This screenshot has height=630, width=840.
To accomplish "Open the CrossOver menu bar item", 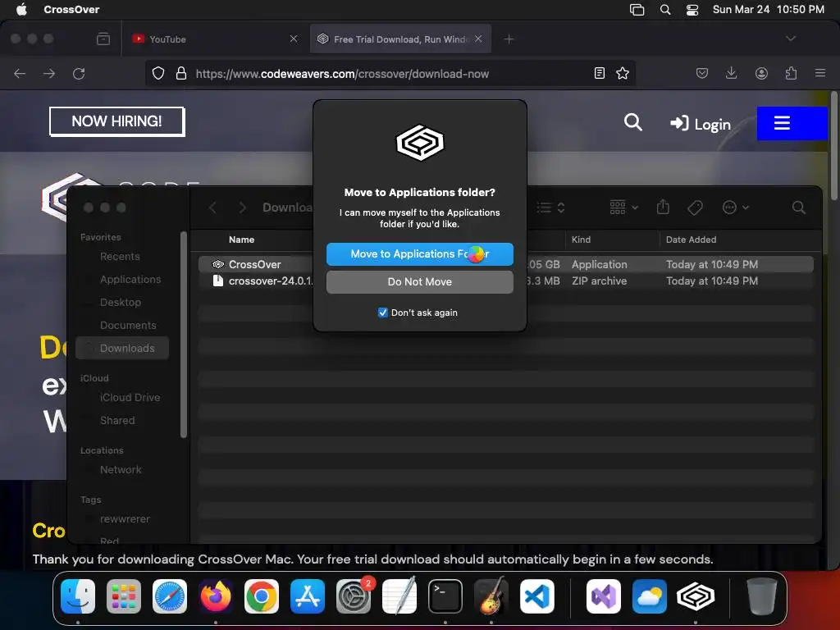I will 71,9.
